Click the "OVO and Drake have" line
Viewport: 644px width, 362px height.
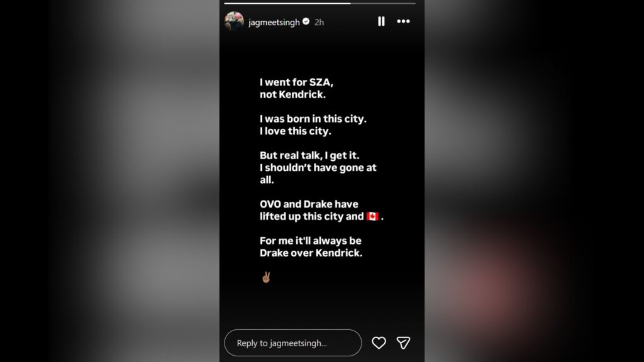coord(308,204)
